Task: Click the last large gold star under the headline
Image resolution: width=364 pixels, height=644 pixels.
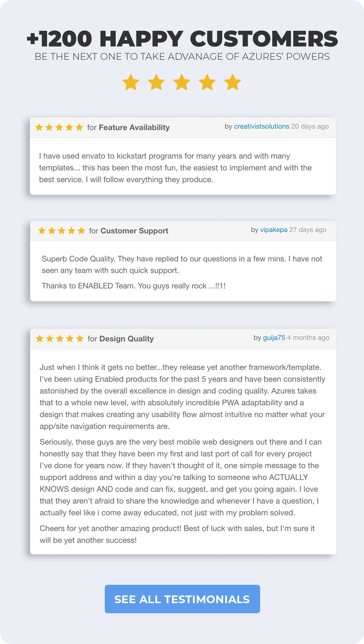Action: [x=233, y=82]
